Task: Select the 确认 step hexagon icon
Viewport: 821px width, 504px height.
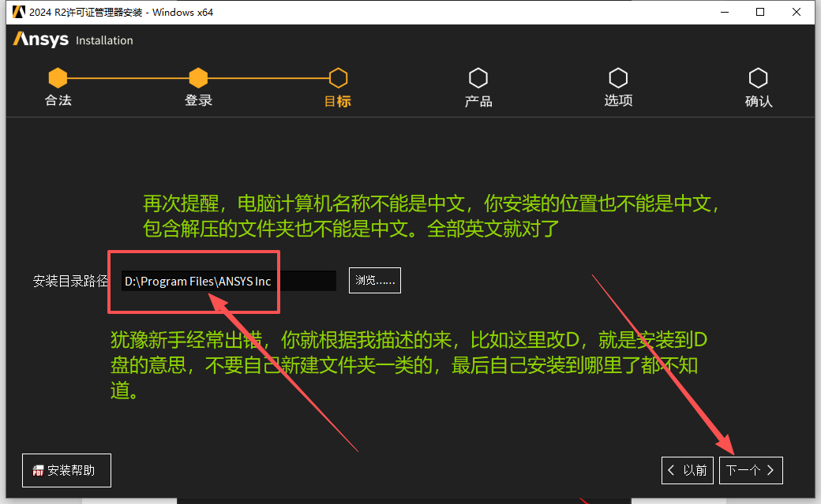Action: point(759,77)
